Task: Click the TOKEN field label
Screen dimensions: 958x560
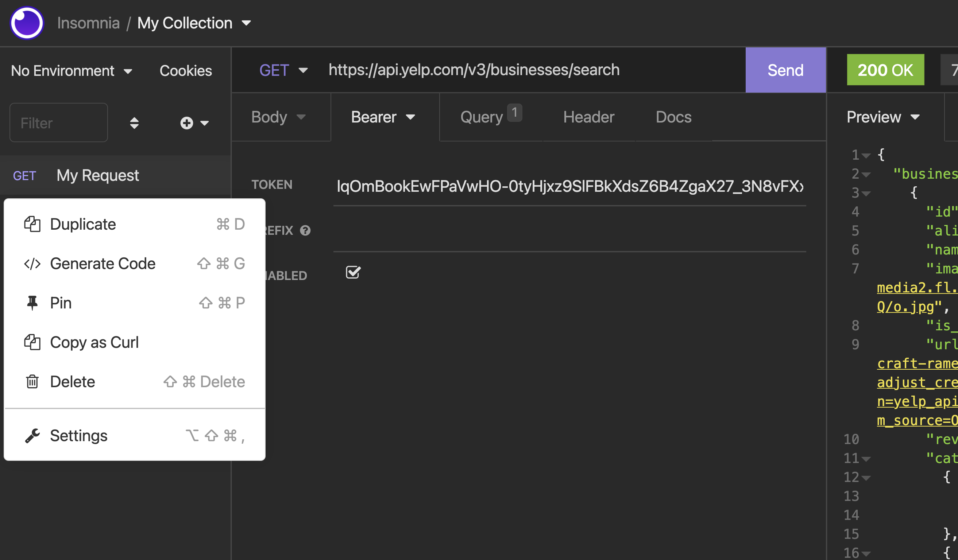Action: click(x=272, y=184)
